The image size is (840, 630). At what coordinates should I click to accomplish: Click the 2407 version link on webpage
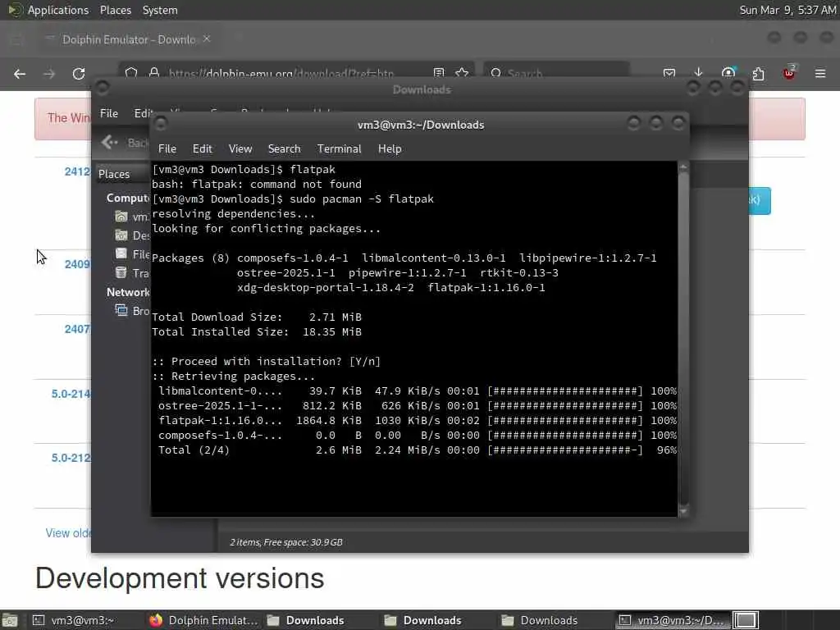[77, 330]
